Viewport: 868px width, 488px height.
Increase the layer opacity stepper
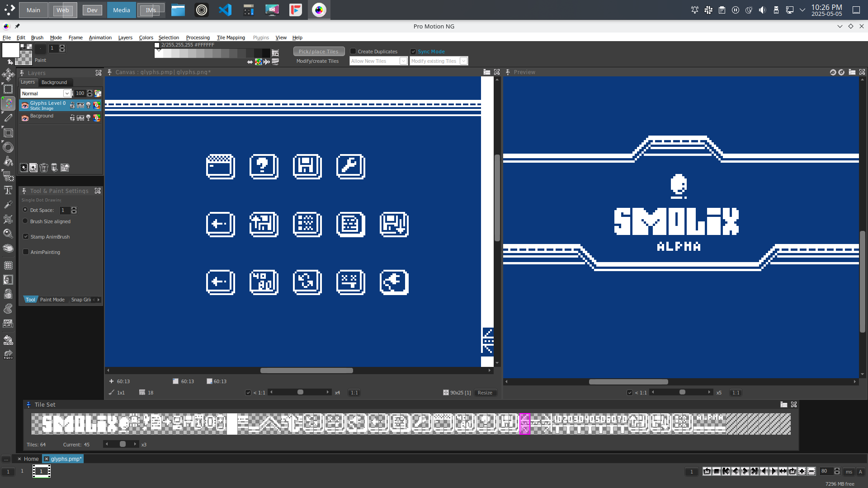click(x=90, y=91)
